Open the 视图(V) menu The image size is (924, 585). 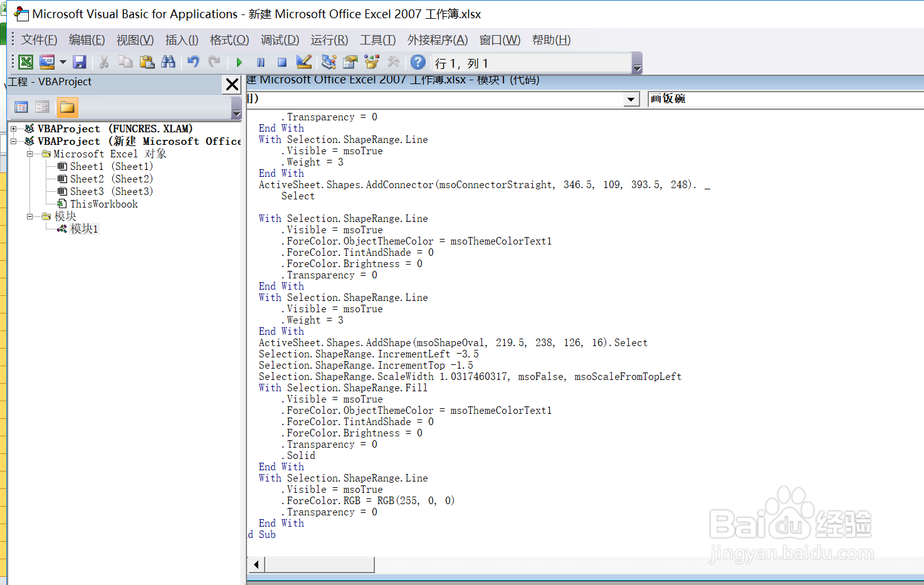[135, 40]
